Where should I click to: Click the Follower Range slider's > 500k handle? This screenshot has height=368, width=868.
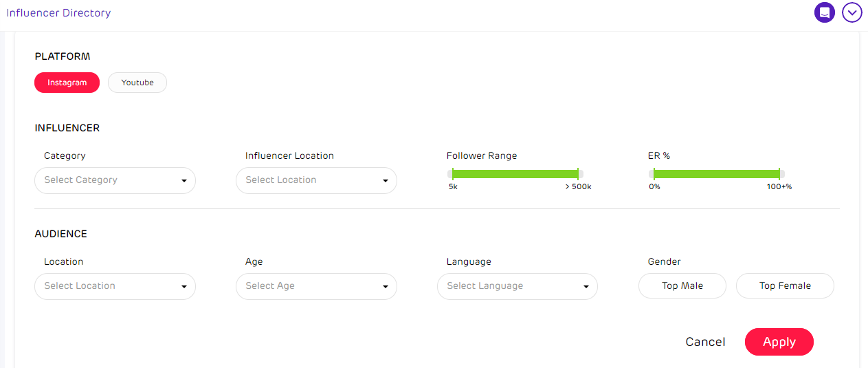pos(578,174)
